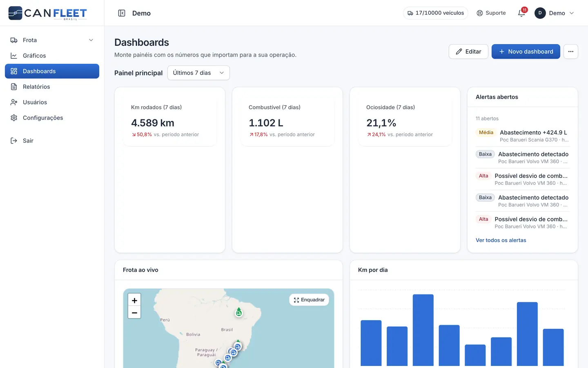Viewport: 588px width, 368px height.
Task: Click the Frota ao vivo panel title
Action: [x=140, y=270]
